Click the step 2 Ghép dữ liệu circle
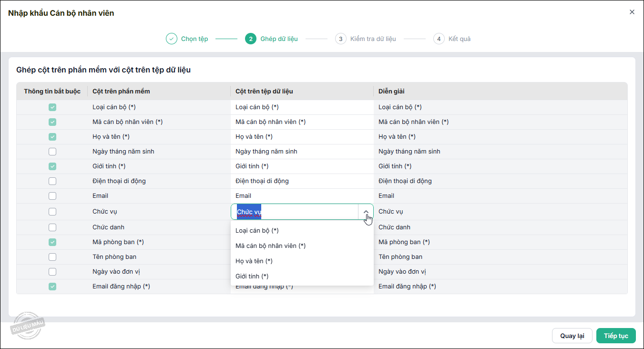This screenshot has width=644, height=349. coord(251,39)
